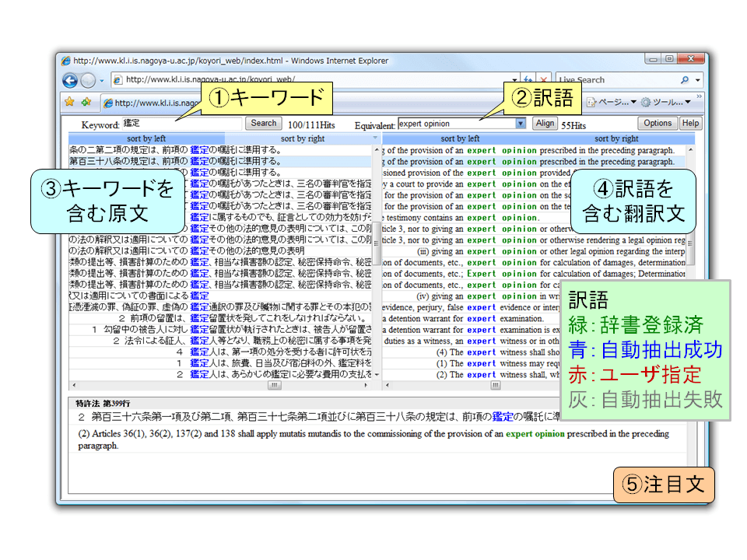747x560 pixels.
Task: Open the Live Search provider dropdown
Action: tap(697, 80)
